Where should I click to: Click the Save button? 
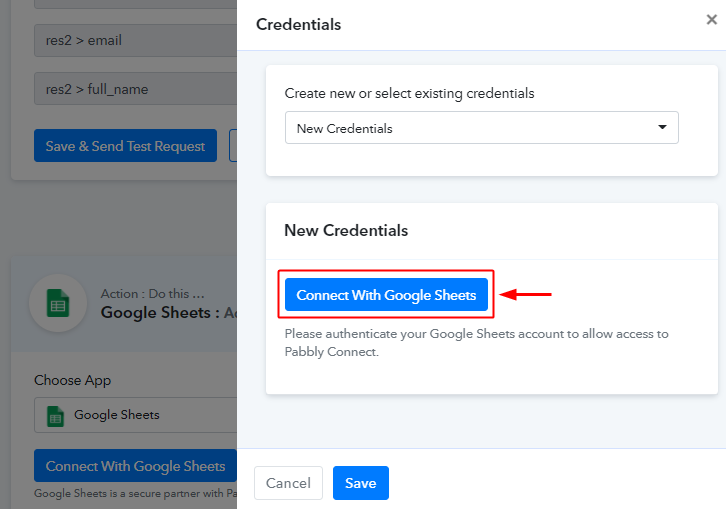click(361, 483)
